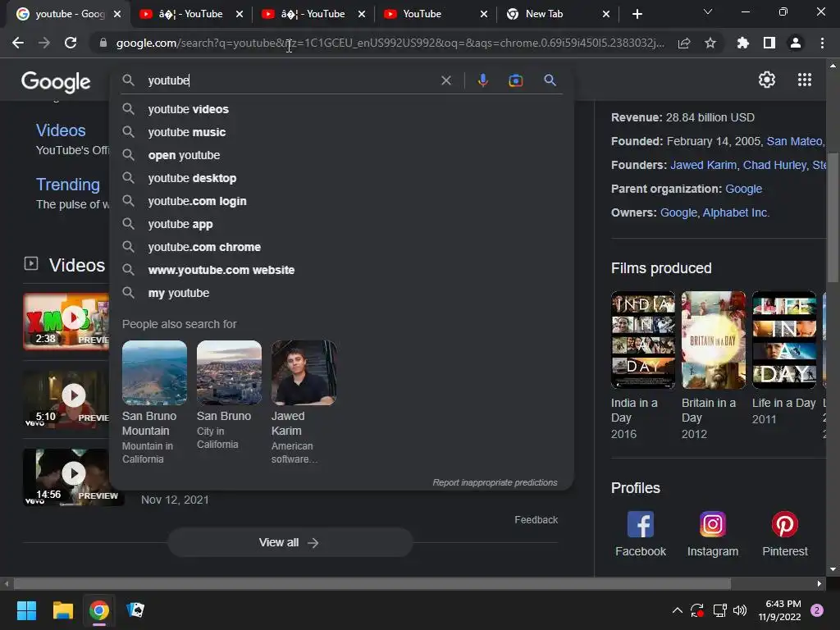Click the Feedback link

click(536, 520)
